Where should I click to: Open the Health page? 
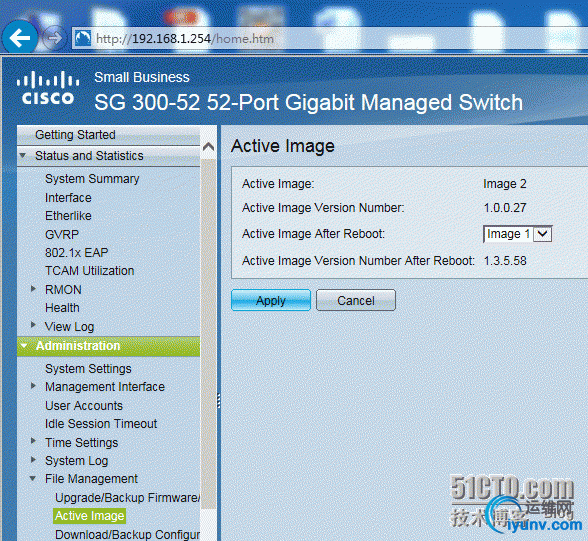(62, 307)
